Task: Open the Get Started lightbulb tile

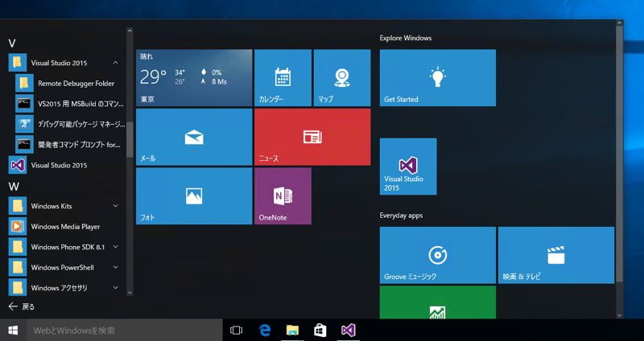Action: click(x=437, y=77)
